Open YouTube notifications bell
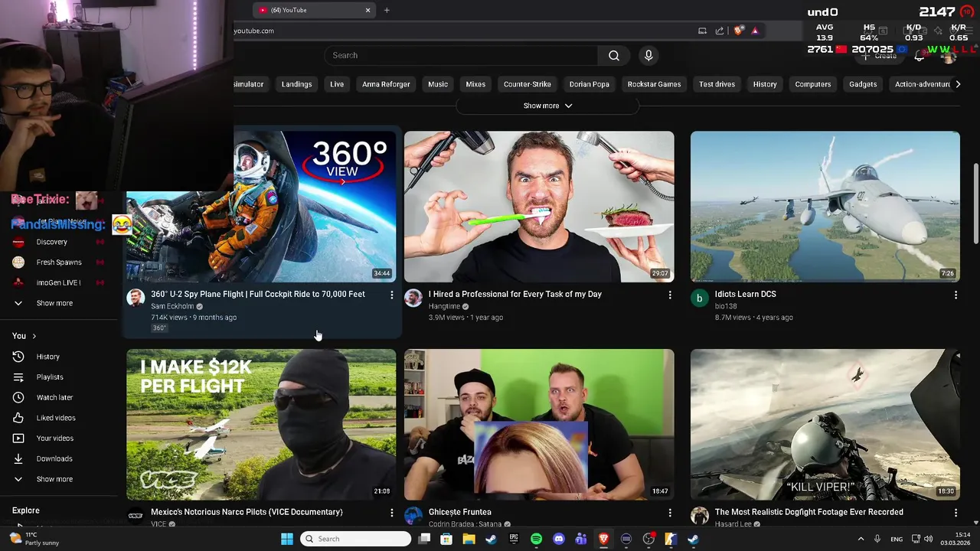 click(x=920, y=56)
